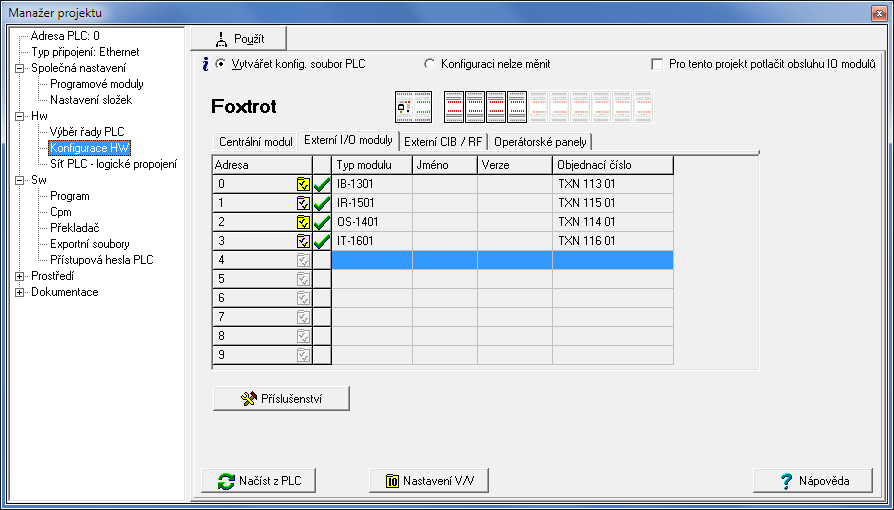Screen dimensions: 894x510
Task: Select 'Překladač' tree item
Action: [75, 228]
